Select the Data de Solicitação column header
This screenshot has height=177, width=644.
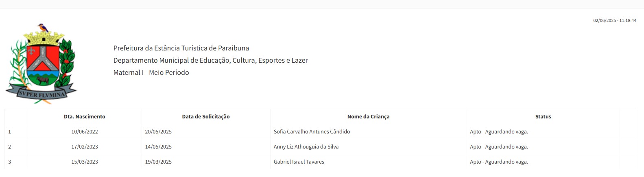click(x=206, y=116)
